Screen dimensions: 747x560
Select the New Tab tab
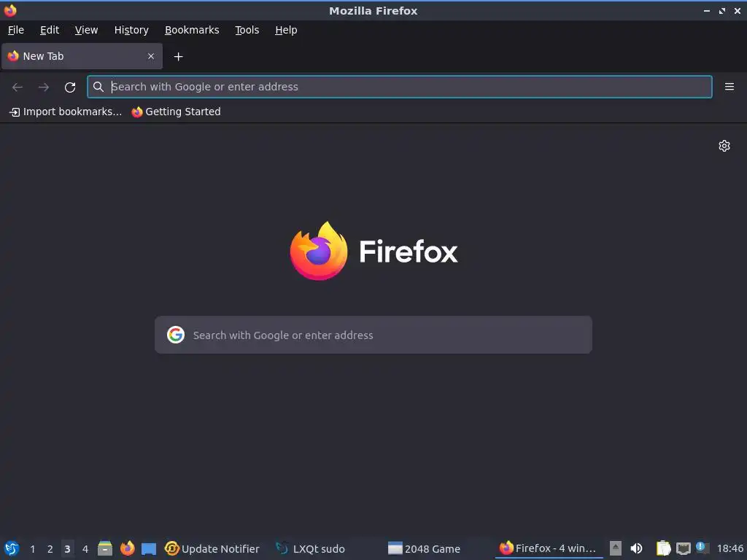tap(82, 56)
